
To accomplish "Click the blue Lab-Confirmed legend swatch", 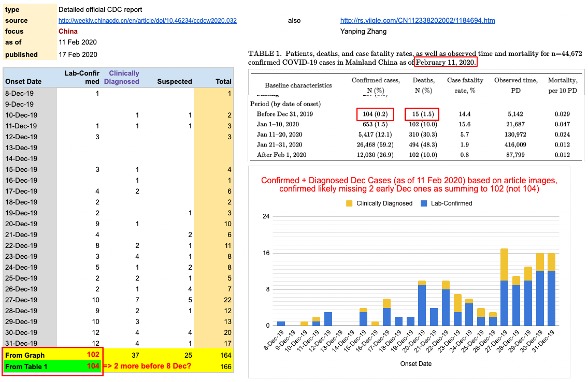I will click(424, 203).
